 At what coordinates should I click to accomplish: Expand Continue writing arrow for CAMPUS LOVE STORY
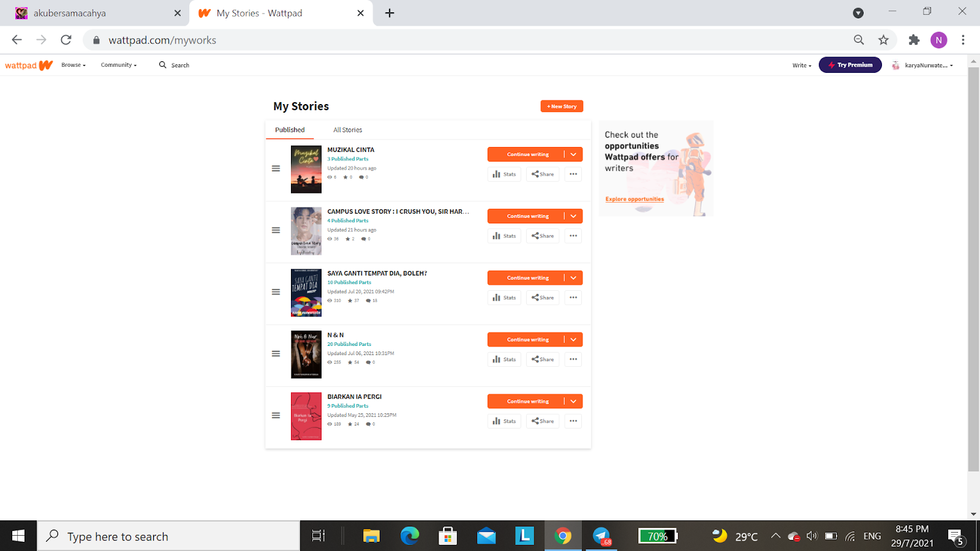(x=574, y=216)
